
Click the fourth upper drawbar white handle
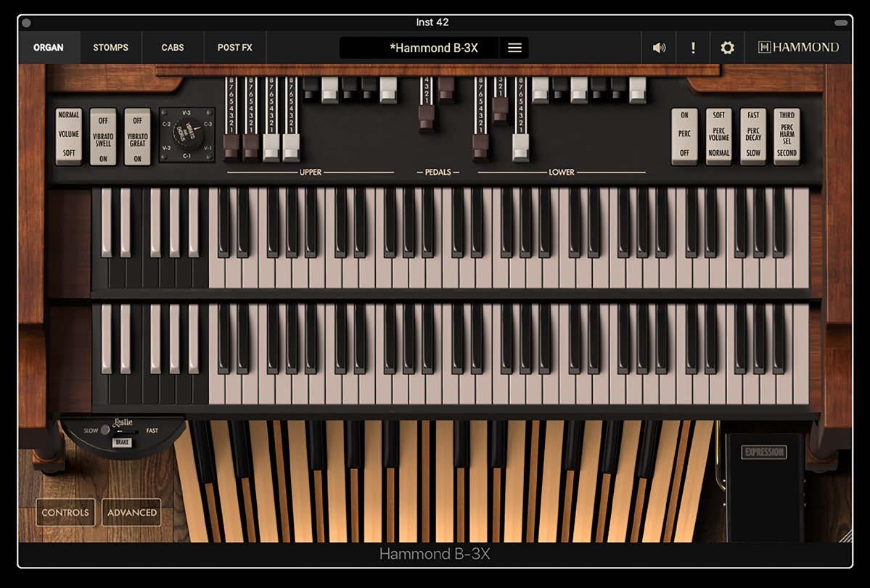(x=291, y=147)
